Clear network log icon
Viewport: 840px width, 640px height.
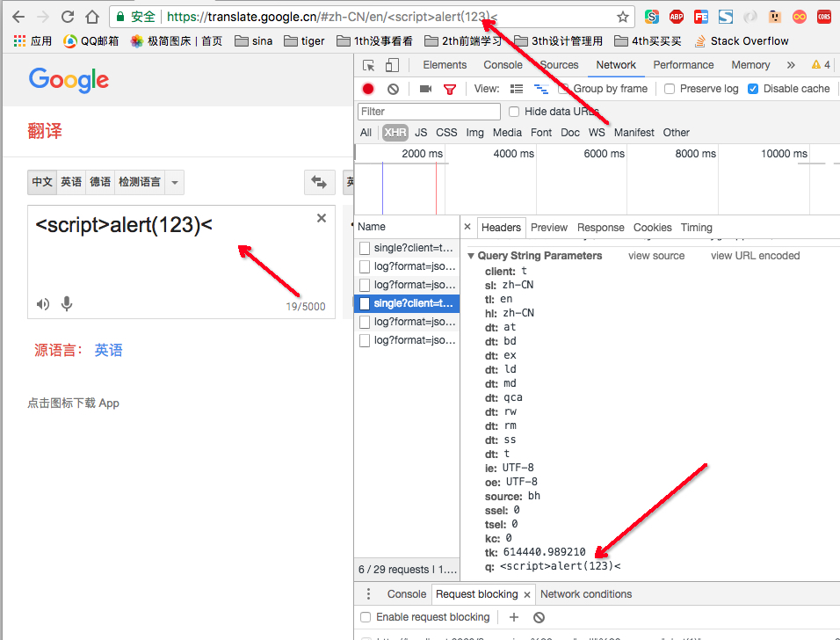click(394, 89)
